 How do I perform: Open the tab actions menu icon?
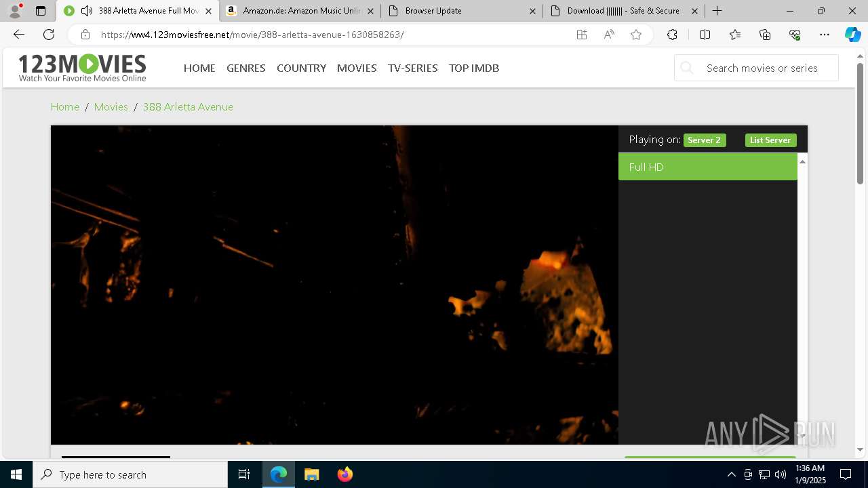(x=41, y=11)
